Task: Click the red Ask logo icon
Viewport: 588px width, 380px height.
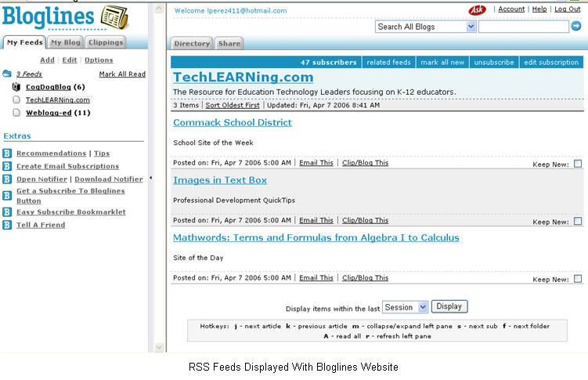Action: point(477,9)
